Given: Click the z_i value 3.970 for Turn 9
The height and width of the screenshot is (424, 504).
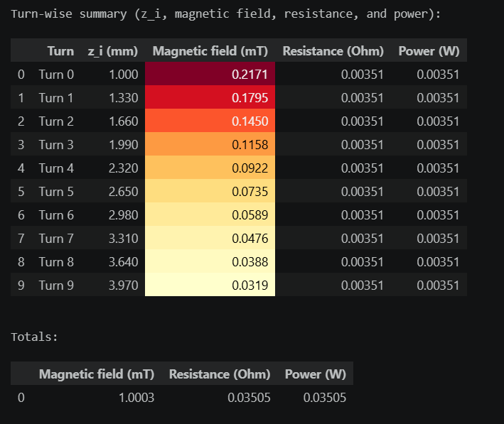Looking at the screenshot, I should click(123, 286).
